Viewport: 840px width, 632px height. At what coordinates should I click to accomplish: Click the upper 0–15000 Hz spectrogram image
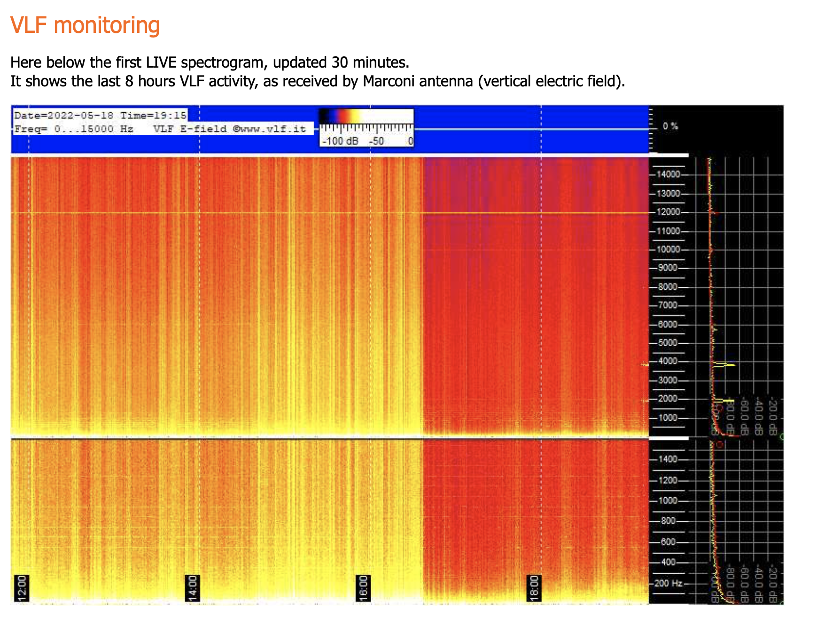330,296
